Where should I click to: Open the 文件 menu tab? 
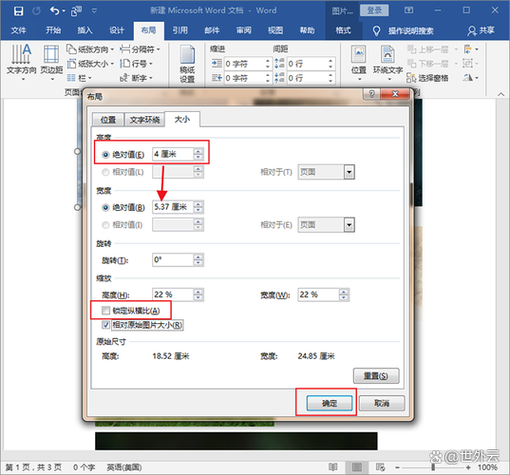(x=18, y=31)
